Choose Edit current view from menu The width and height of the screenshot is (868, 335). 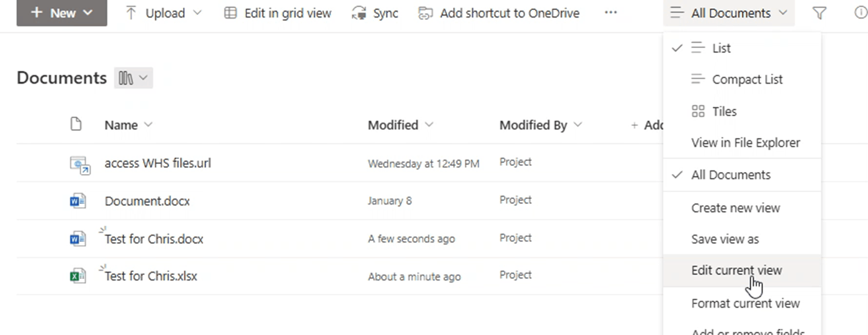tap(736, 270)
